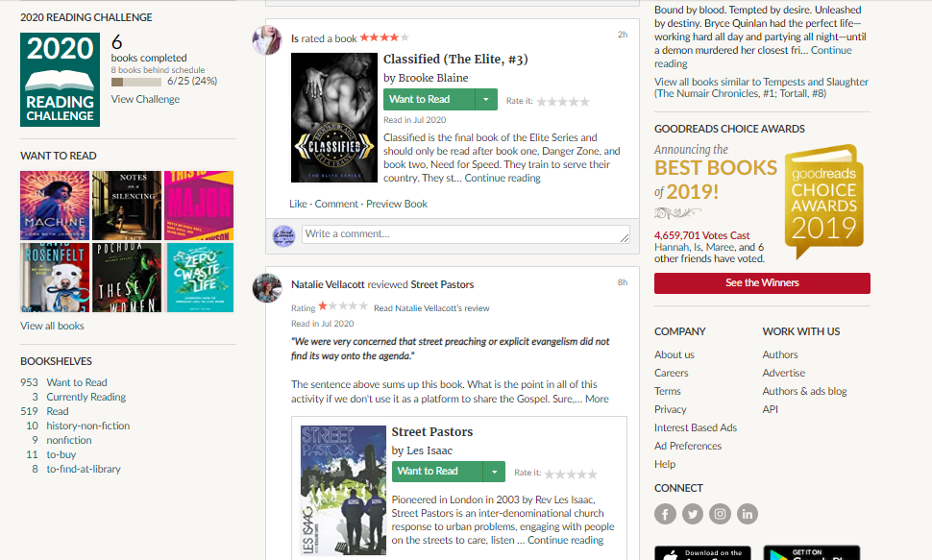The width and height of the screenshot is (932, 560).
Task: Open Authors & ads blog
Action: pos(804,391)
